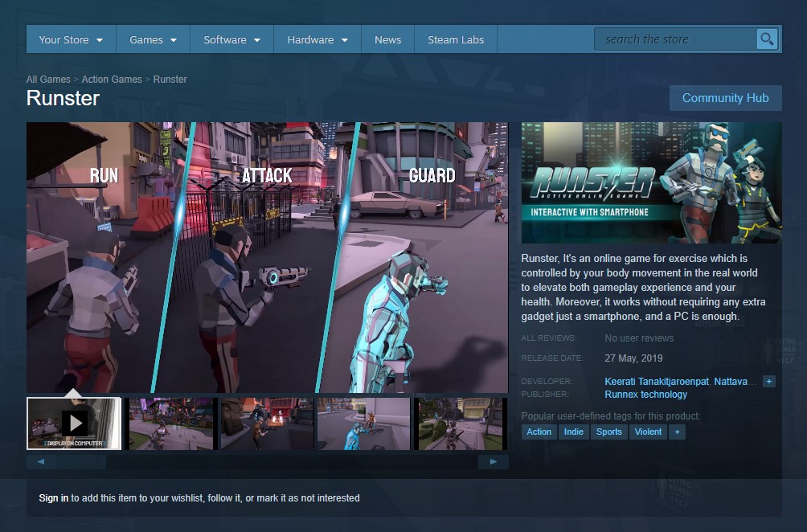Follow the All Games breadcrumb link

pyautogui.click(x=48, y=80)
